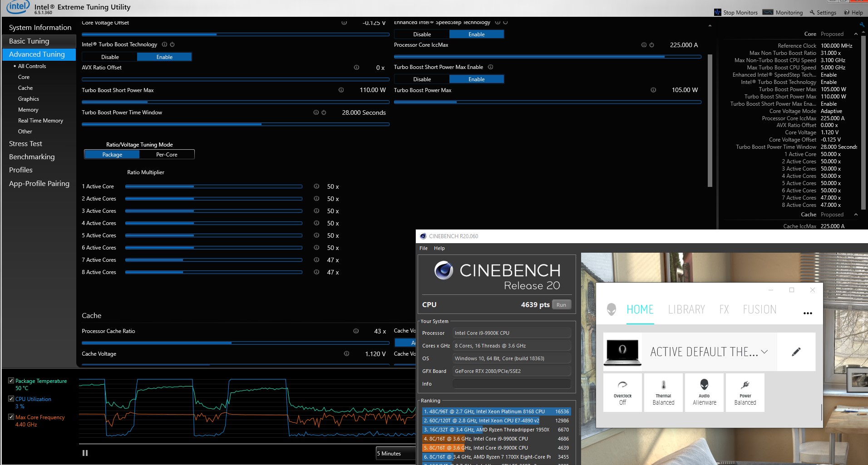Click the Cinebench CPU Run button
The image size is (868, 465).
561,305
